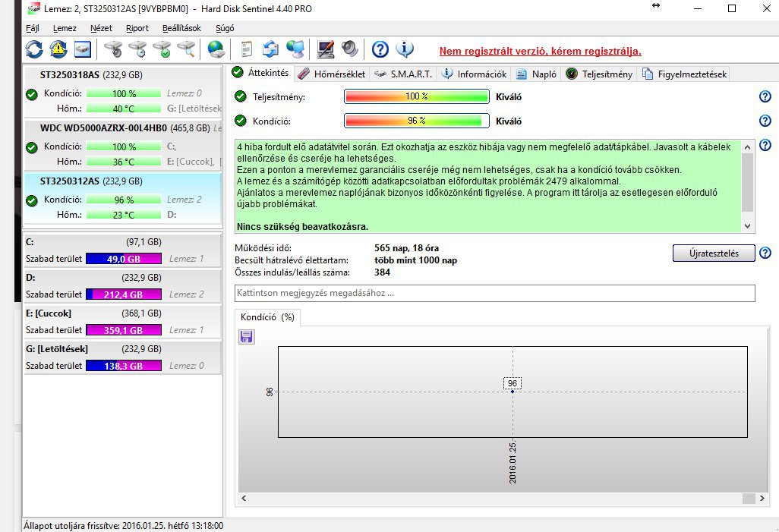Click the Újratesztelés button
The width and height of the screenshot is (779, 532).
pyautogui.click(x=714, y=253)
